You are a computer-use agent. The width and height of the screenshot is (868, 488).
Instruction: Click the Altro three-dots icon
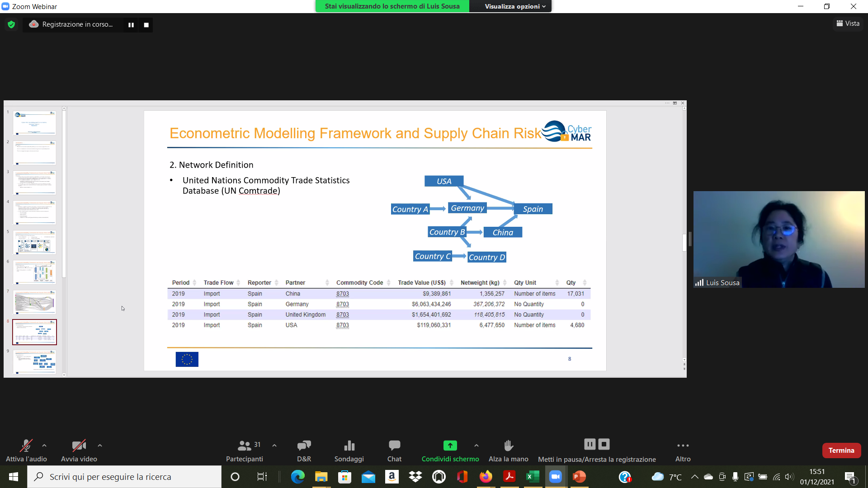(x=683, y=446)
